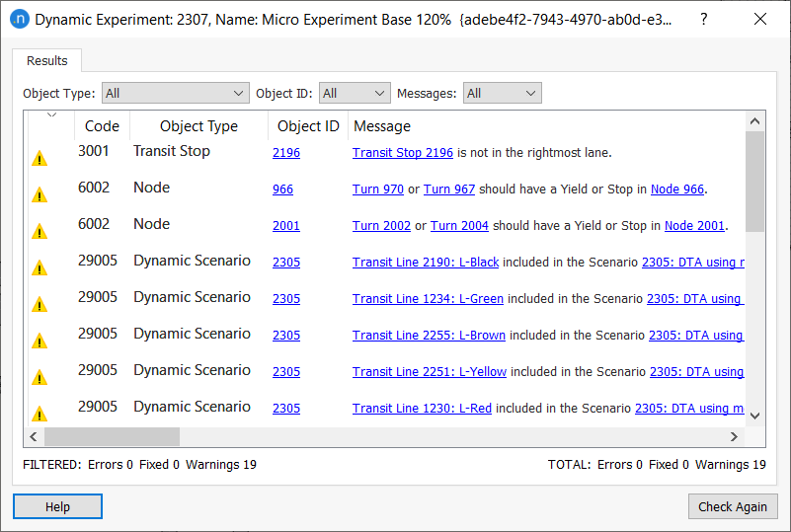Open Transit Line 1230: L-Red link
Image resolution: width=791 pixels, height=532 pixels.
pyautogui.click(x=422, y=409)
